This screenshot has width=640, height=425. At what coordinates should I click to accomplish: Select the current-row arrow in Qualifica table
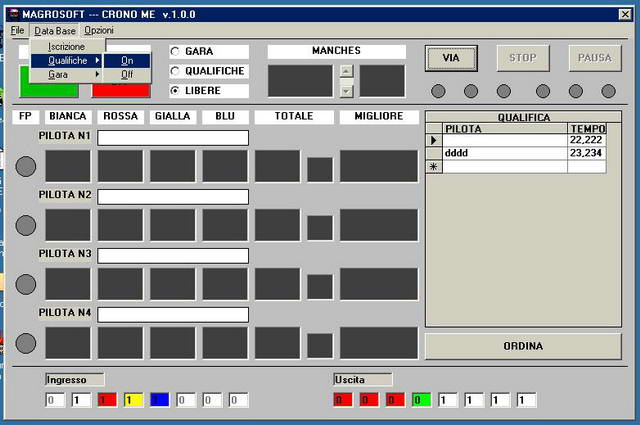point(434,141)
